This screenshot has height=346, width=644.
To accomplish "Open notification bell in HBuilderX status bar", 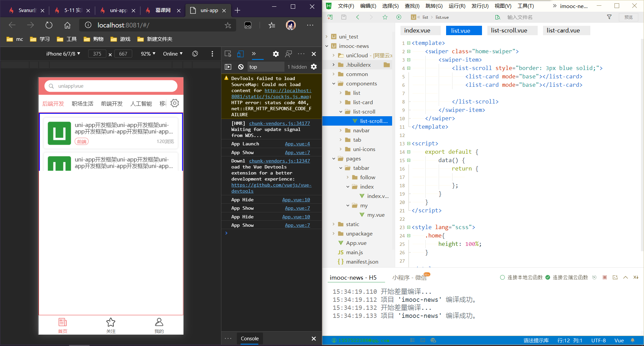I will (x=633, y=340).
